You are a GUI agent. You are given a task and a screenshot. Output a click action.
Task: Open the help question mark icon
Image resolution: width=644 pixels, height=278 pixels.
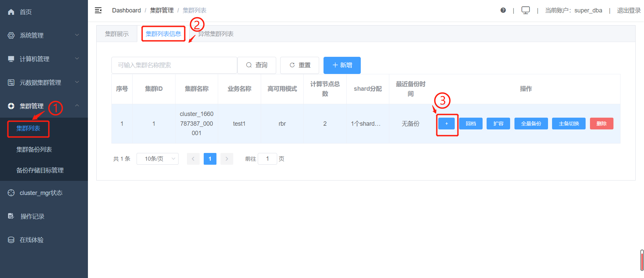click(503, 10)
